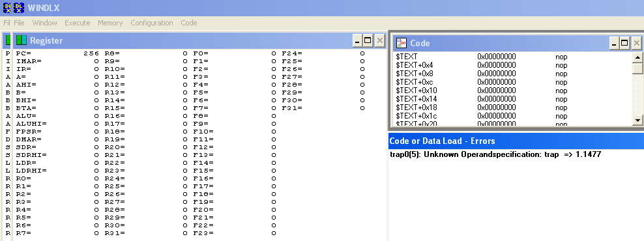
Task: Open the Configuration menu
Action: click(x=152, y=23)
